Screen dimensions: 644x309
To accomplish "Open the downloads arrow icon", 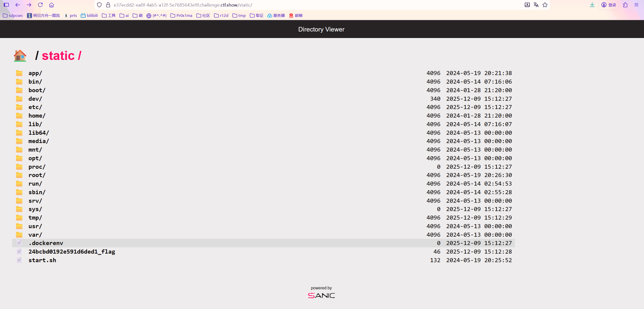I will point(592,5).
